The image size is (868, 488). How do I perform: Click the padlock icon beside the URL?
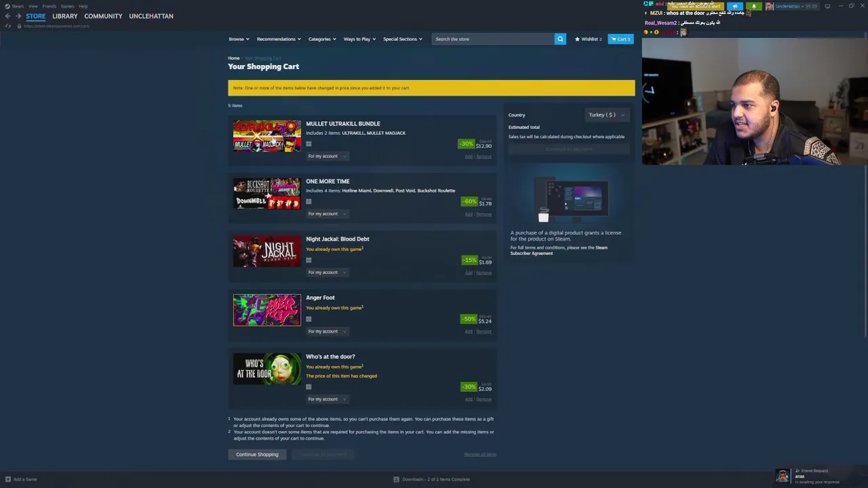pyautogui.click(x=19, y=26)
